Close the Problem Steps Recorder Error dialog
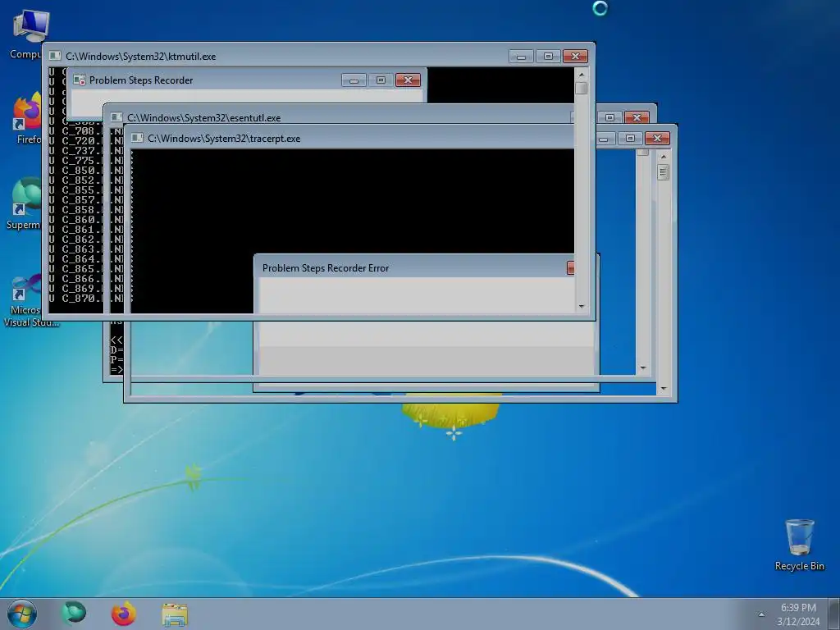 point(571,268)
